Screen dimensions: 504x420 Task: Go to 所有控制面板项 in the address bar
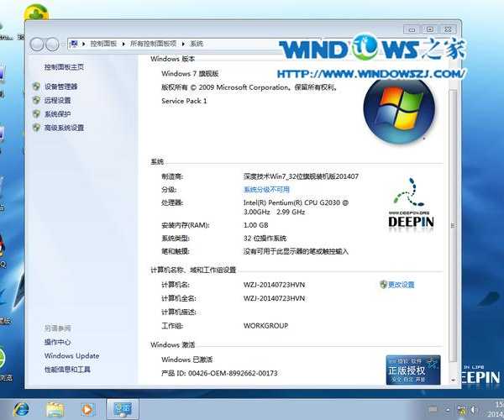coord(154,44)
